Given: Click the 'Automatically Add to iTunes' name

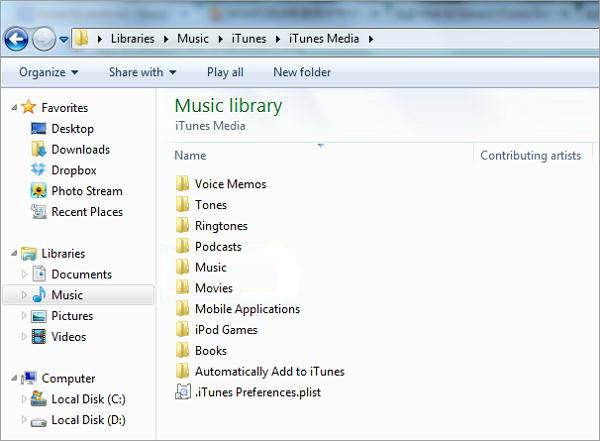Looking at the screenshot, I should [x=270, y=371].
